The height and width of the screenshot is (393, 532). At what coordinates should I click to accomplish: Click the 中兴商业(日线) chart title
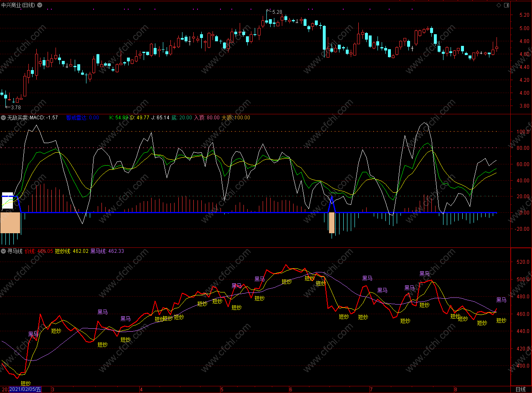tap(19, 5)
